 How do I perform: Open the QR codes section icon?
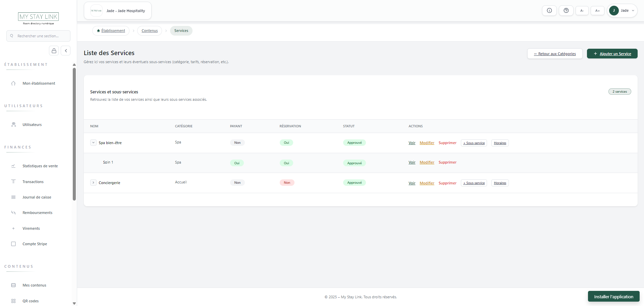pos(13,301)
